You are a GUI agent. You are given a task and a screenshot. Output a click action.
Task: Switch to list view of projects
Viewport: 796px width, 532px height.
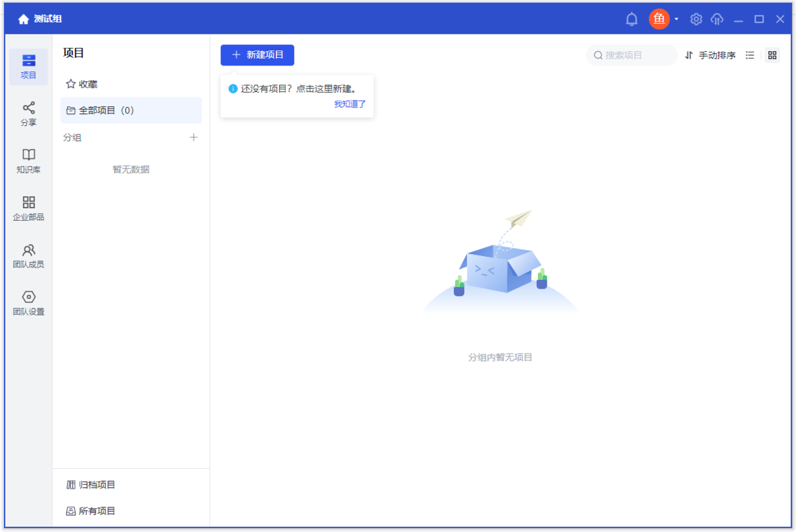click(750, 55)
